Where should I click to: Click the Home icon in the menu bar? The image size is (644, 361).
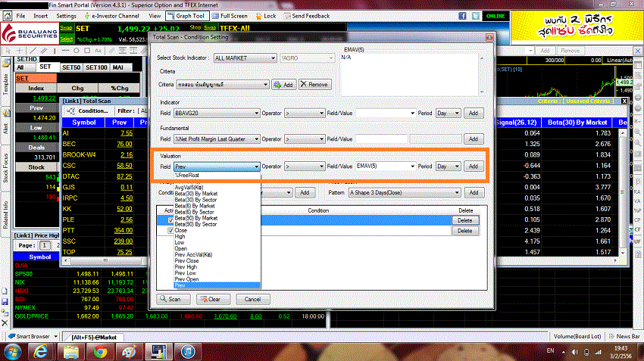pyautogui.click(x=8, y=16)
